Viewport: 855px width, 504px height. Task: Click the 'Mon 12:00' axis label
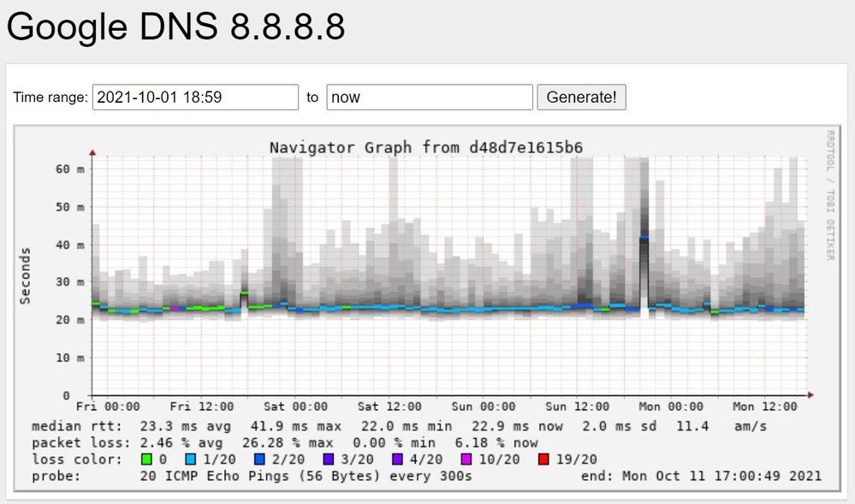(764, 407)
